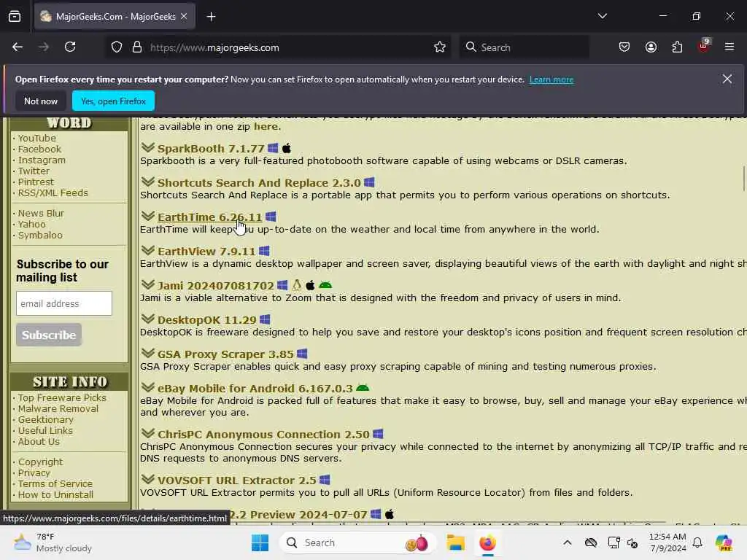Open Firefox account icon
The image size is (747, 560).
point(651,47)
